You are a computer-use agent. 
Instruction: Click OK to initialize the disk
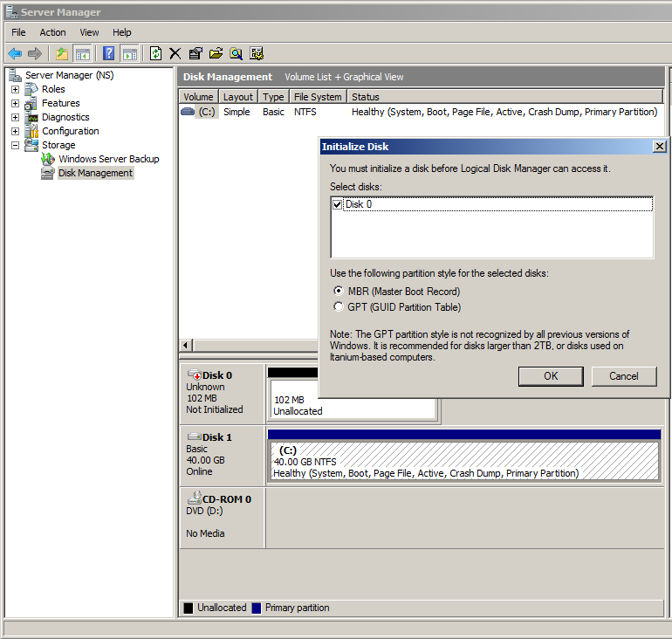pos(551,376)
